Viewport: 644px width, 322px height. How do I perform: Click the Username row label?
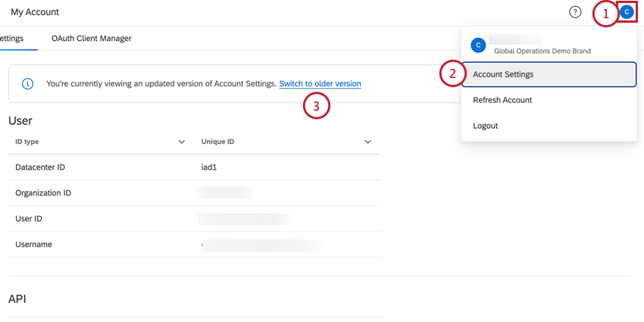33,245
